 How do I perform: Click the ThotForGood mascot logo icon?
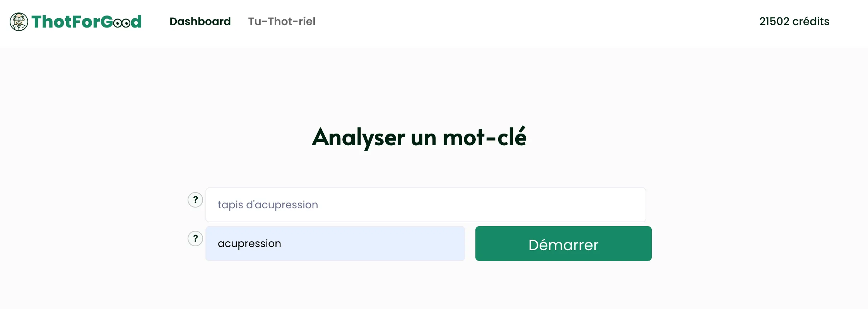pos(19,22)
